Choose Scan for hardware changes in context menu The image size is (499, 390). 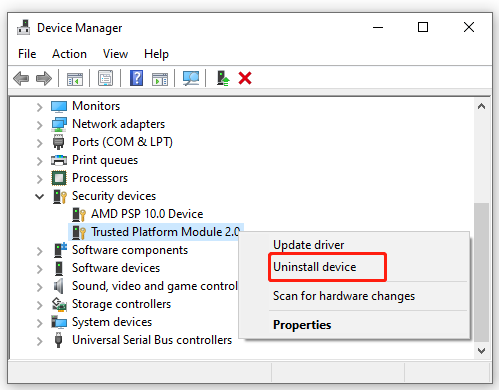click(x=344, y=296)
